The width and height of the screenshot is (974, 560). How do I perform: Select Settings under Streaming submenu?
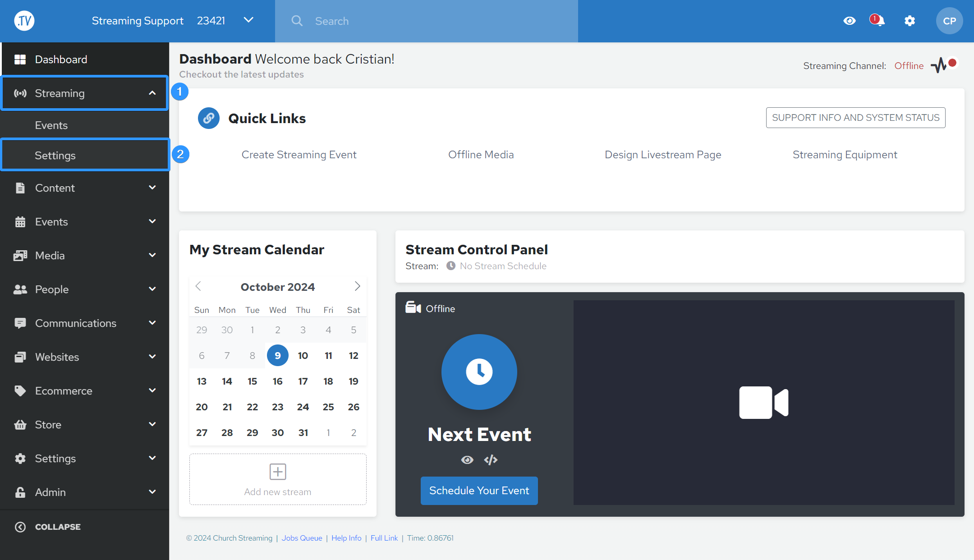pos(55,156)
